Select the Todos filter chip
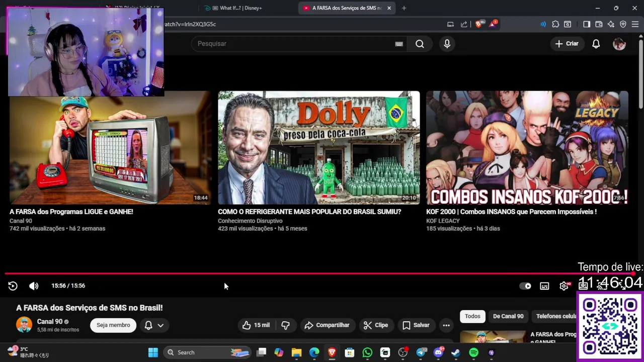The image size is (644, 362). tap(472, 316)
